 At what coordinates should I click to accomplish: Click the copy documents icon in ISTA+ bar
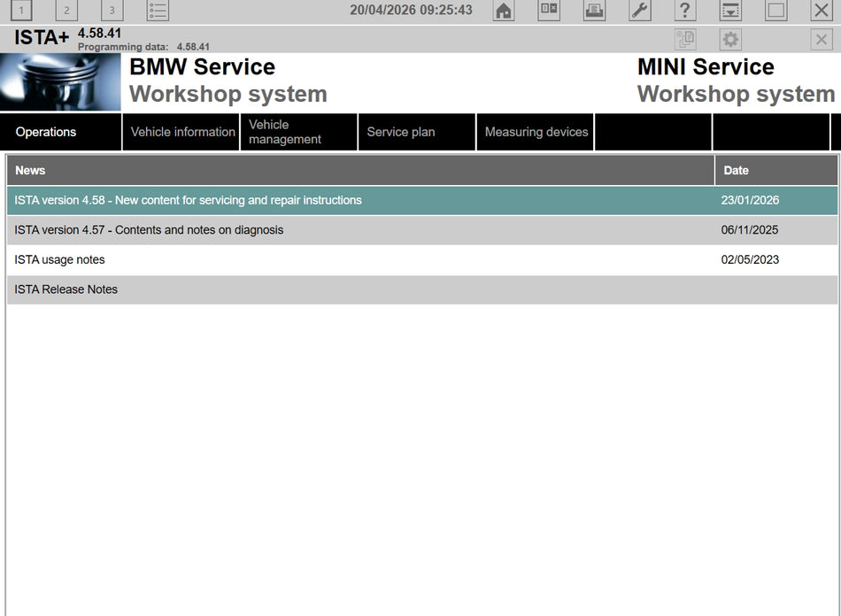click(685, 39)
